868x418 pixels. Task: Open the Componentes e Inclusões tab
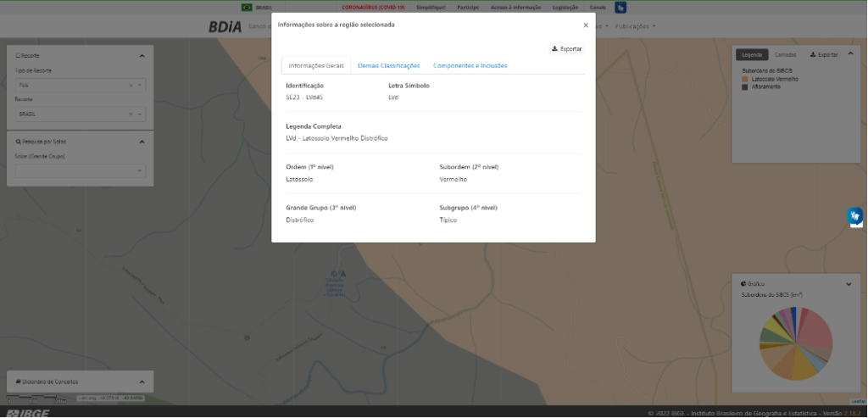click(470, 65)
